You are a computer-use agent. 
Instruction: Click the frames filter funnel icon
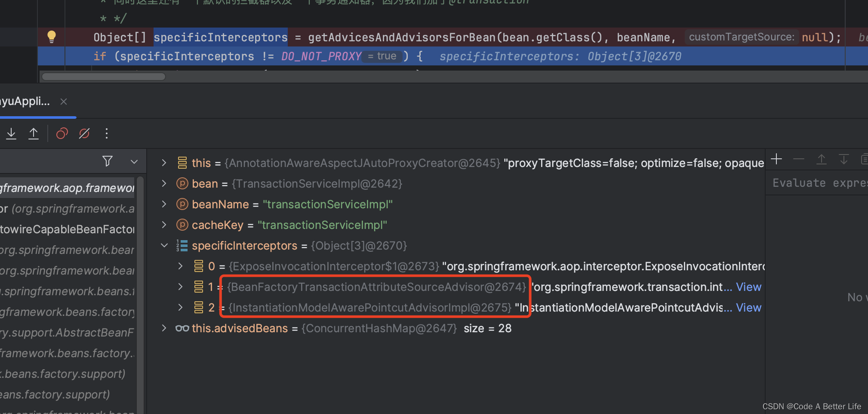pos(108,161)
